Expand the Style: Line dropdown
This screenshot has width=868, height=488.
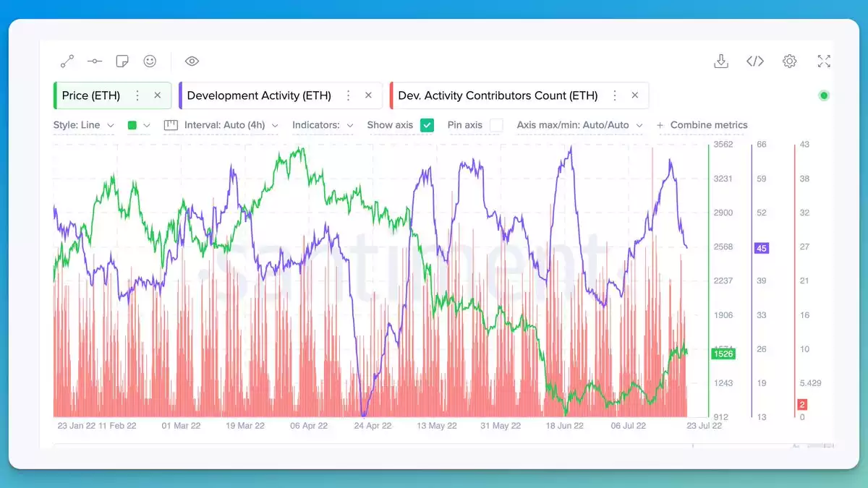coord(83,125)
